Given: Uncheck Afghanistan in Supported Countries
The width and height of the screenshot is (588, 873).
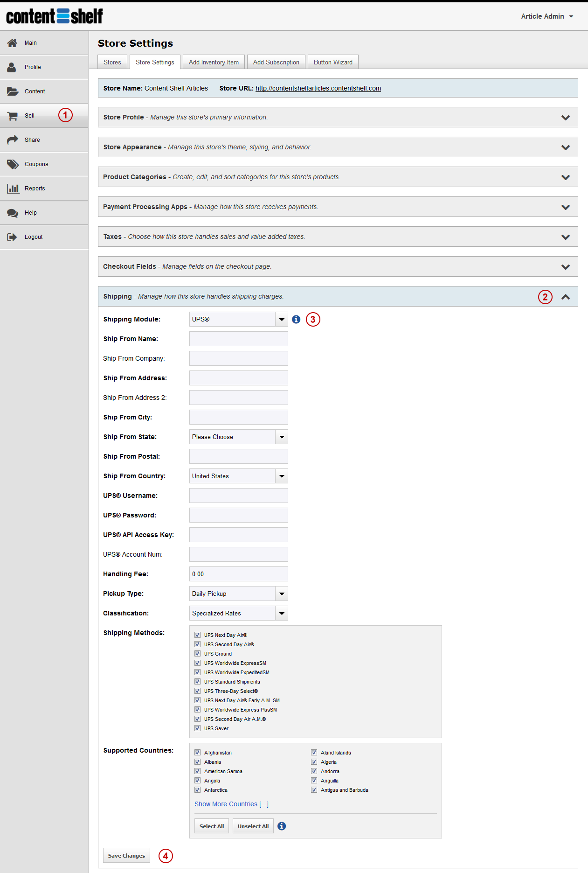Looking at the screenshot, I should (x=198, y=753).
